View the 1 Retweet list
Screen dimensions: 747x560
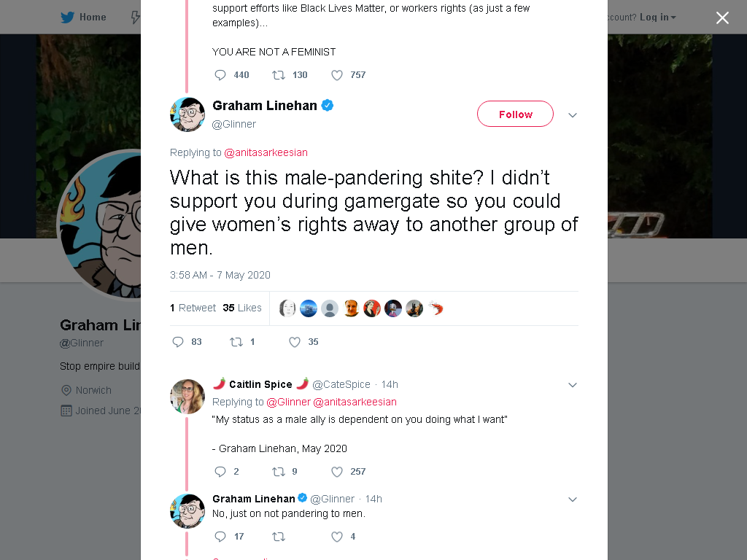coord(193,308)
